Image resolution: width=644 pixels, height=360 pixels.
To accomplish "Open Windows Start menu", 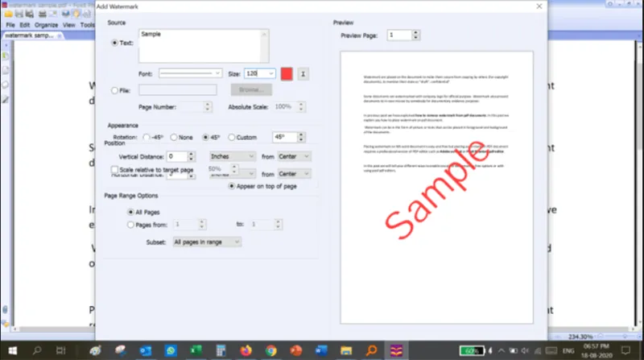I will click(x=13, y=350).
